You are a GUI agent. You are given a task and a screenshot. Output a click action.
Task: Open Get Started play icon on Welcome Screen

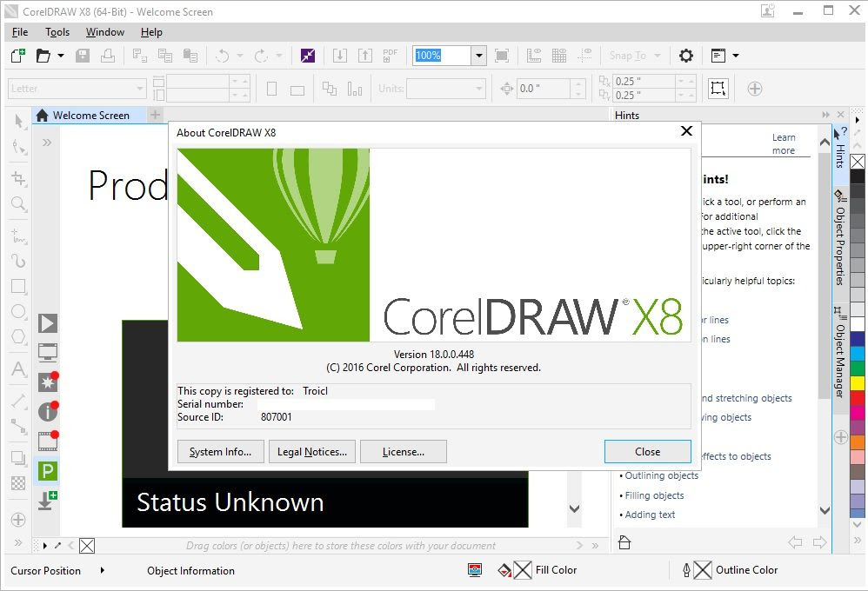tap(48, 323)
